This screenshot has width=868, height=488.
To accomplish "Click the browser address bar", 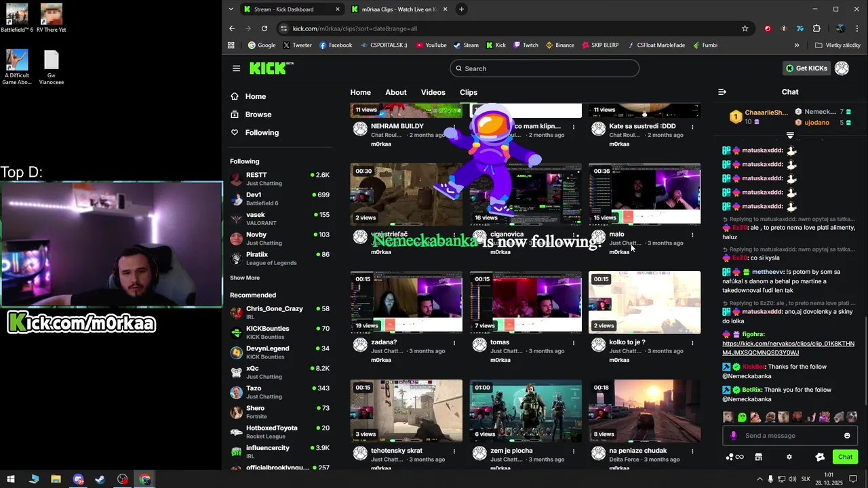I will (x=512, y=28).
